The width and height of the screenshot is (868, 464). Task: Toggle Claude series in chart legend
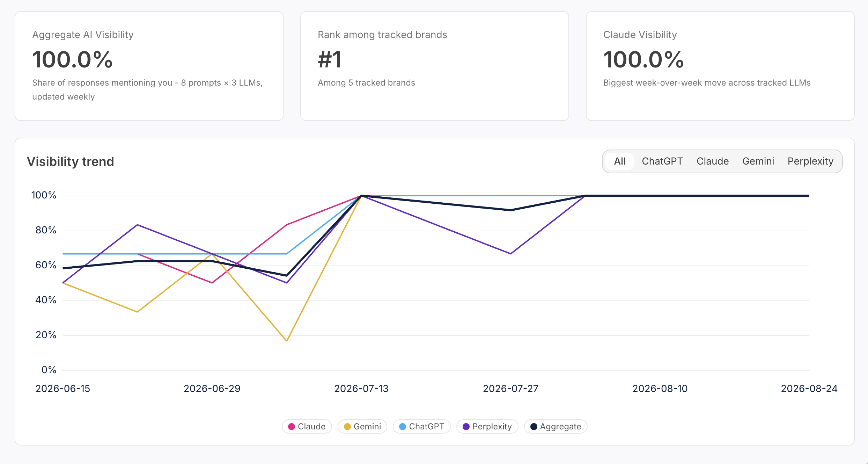point(307,426)
